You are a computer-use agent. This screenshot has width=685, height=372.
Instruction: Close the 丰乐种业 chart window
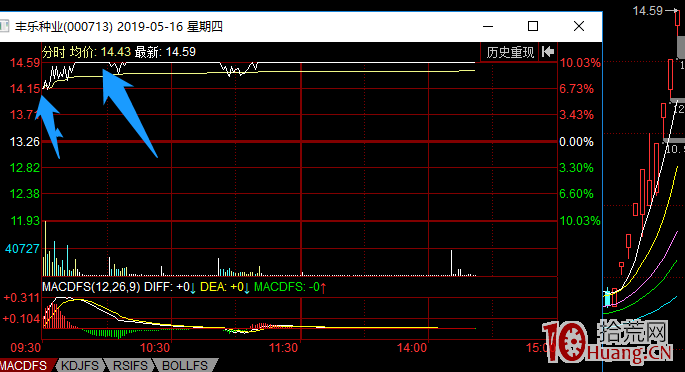[x=579, y=26]
